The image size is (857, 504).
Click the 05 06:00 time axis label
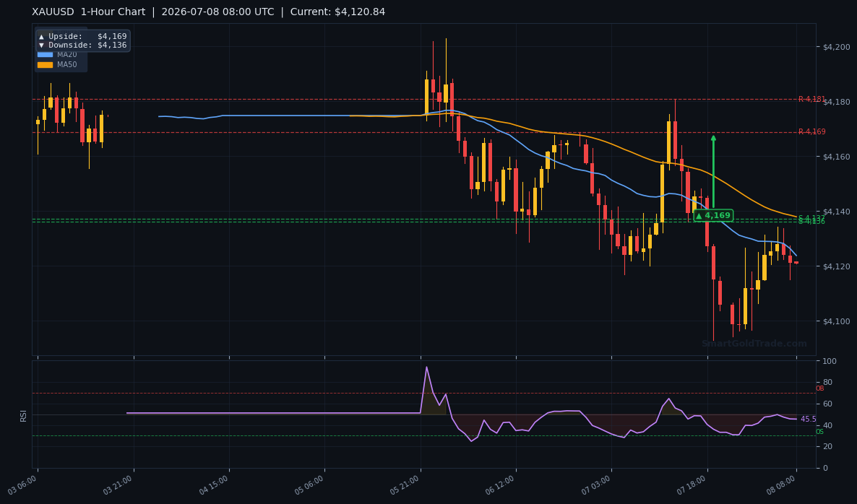tap(310, 485)
